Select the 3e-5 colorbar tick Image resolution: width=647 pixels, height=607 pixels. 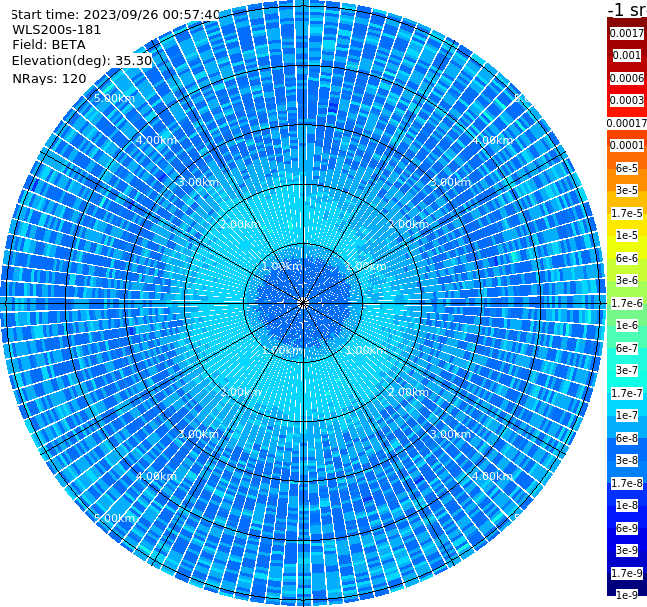[x=627, y=190]
